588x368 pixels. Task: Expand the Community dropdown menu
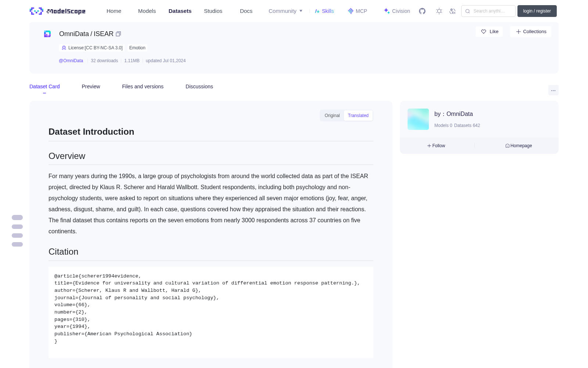click(x=286, y=11)
